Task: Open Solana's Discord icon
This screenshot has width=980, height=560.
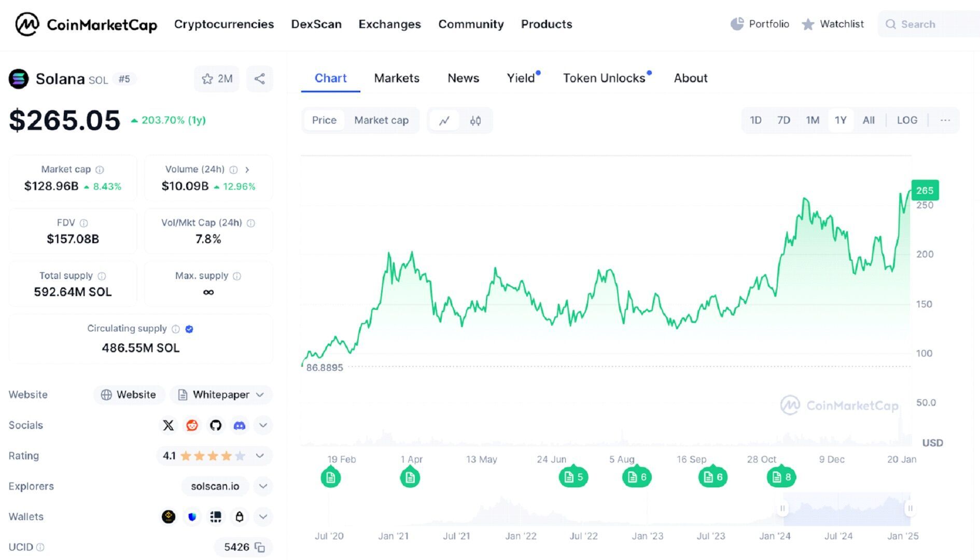Action: (x=239, y=425)
